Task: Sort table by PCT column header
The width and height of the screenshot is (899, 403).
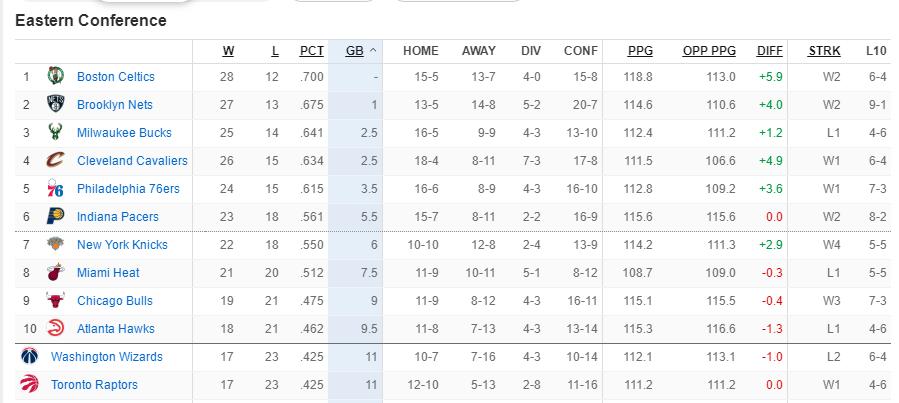Action: point(312,51)
